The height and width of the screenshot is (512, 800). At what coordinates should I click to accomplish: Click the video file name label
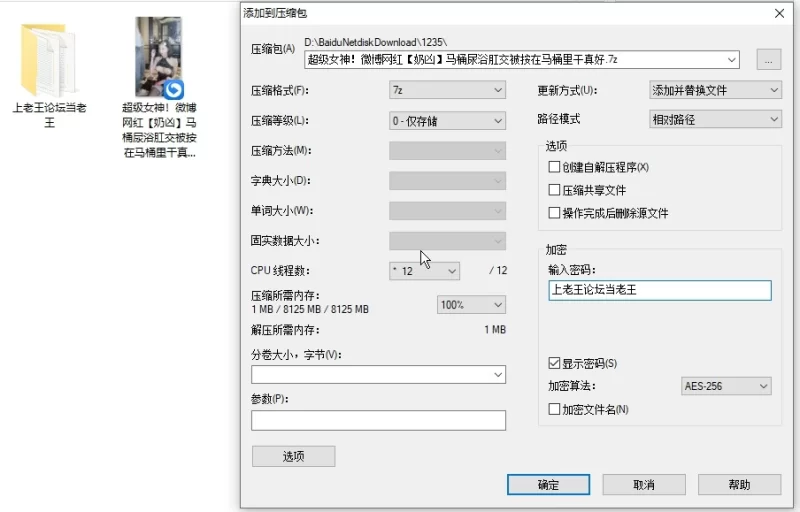tap(159, 130)
